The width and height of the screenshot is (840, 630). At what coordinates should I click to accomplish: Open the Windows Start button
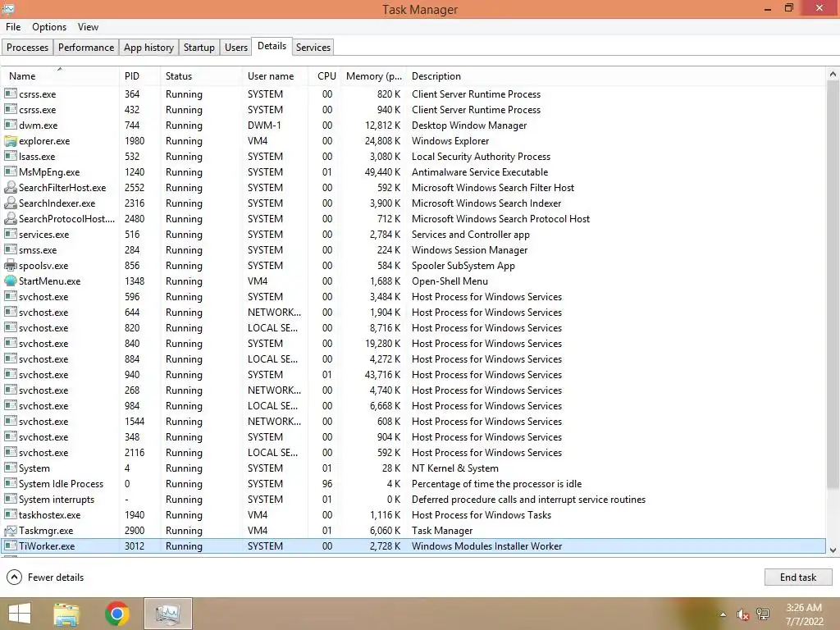[x=20, y=614]
